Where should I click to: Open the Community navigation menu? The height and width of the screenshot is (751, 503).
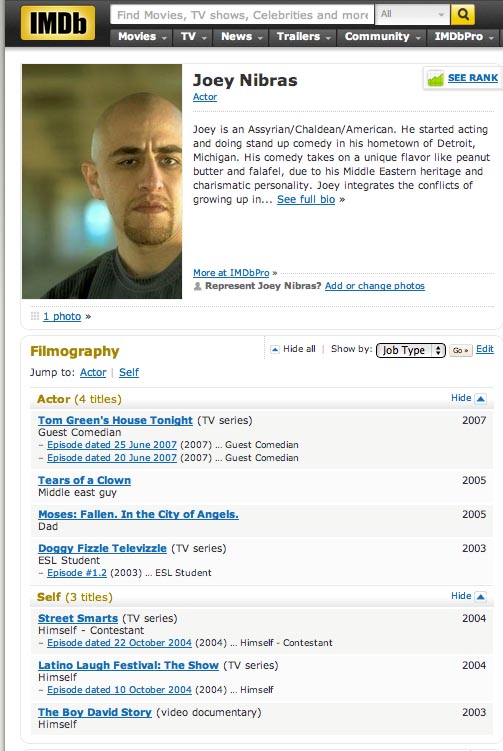click(382, 37)
